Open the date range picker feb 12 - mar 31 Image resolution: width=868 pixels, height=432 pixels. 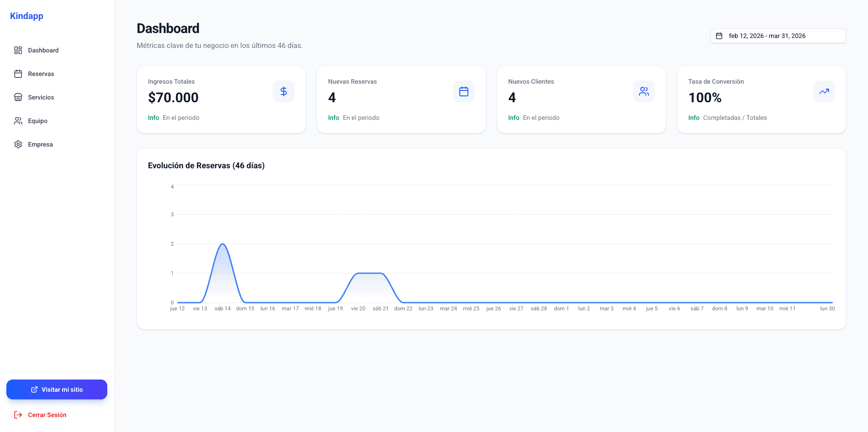[x=778, y=36]
